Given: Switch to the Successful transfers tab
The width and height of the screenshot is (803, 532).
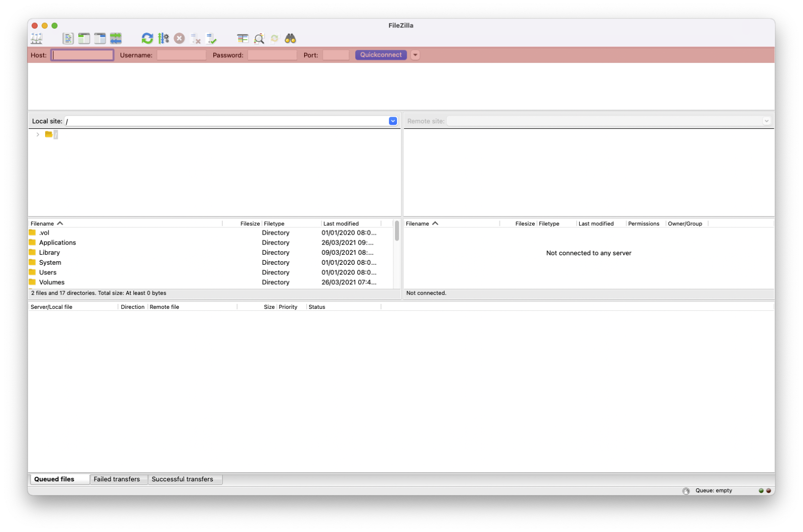Looking at the screenshot, I should point(185,480).
